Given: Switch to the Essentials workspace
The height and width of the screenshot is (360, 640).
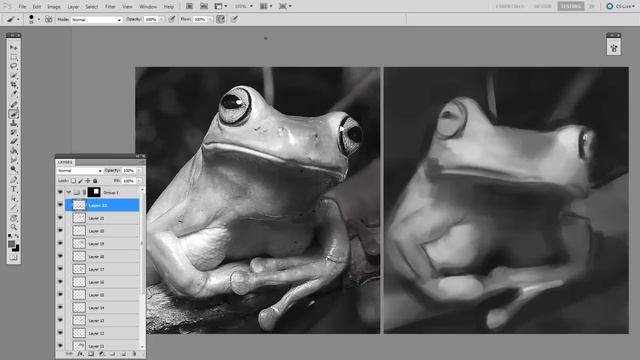Looking at the screenshot, I should pyautogui.click(x=510, y=6).
